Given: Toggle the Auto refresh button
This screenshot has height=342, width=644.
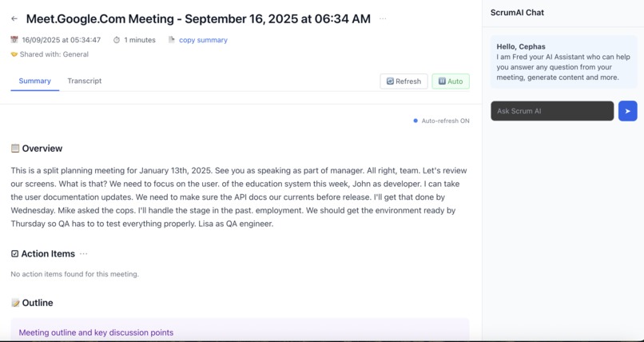Looking at the screenshot, I should point(451,82).
